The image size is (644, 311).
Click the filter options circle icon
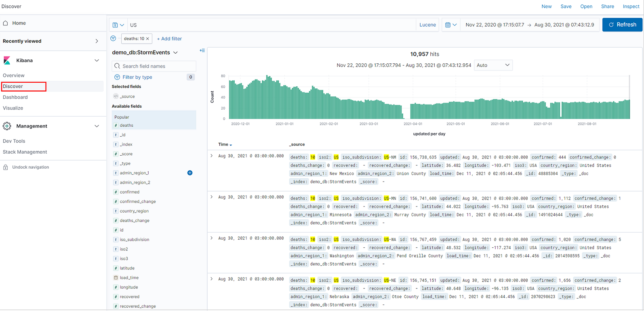tap(113, 39)
